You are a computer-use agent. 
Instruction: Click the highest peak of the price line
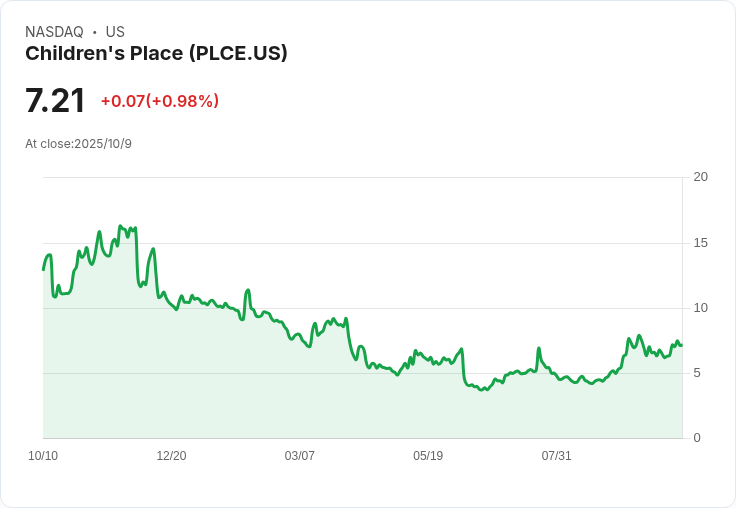pos(120,226)
